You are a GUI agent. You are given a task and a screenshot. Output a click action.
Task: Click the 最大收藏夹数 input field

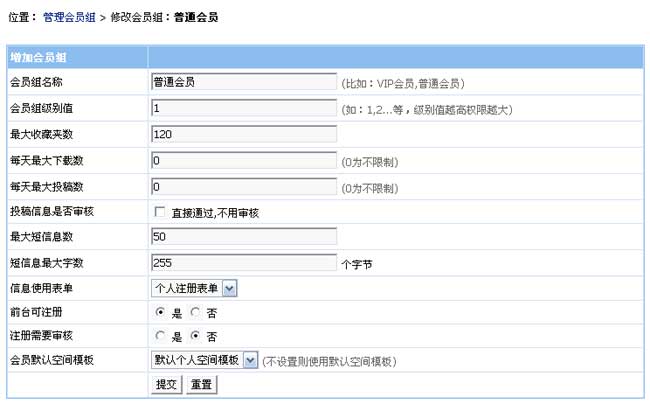click(244, 134)
